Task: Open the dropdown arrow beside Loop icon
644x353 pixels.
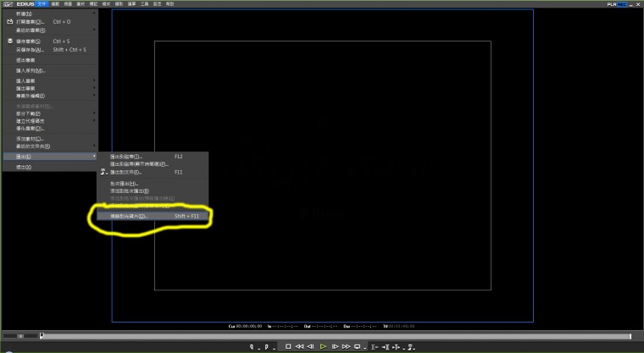Action: coord(364,349)
